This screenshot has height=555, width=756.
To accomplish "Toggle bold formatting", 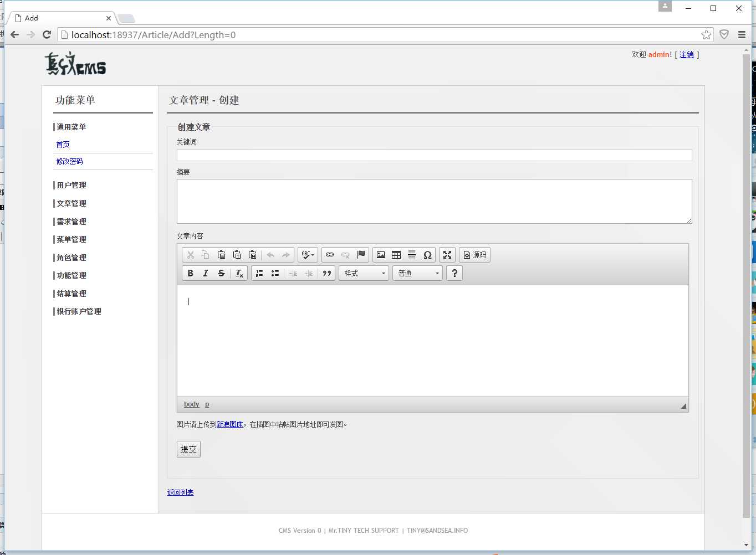I will [x=190, y=273].
